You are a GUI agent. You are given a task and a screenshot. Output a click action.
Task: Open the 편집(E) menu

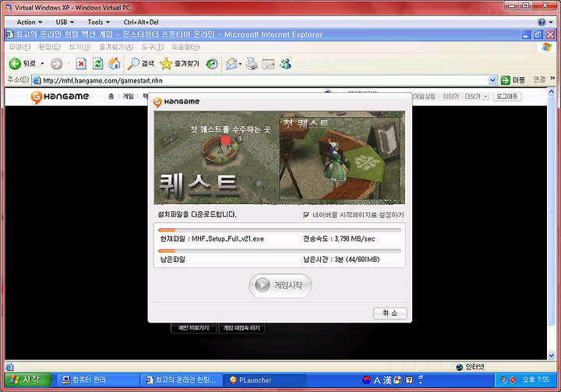click(x=49, y=47)
